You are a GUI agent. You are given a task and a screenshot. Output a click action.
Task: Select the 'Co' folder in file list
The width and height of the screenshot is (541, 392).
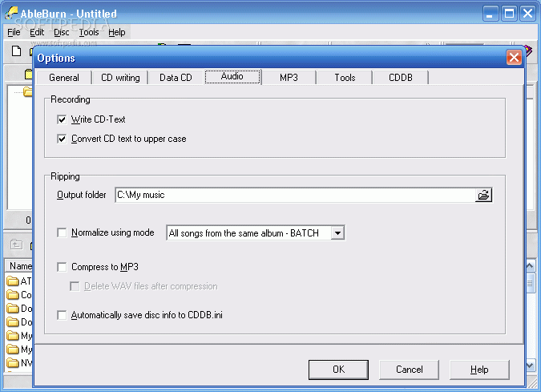click(x=19, y=295)
